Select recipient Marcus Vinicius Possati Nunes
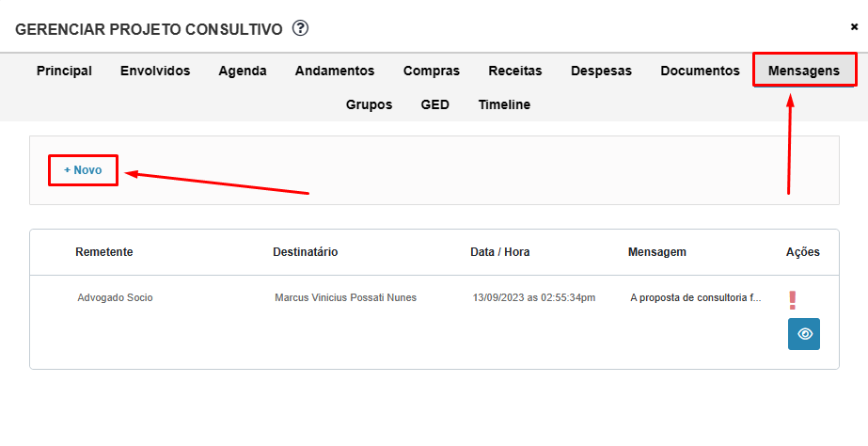The width and height of the screenshot is (868, 446). [x=345, y=297]
